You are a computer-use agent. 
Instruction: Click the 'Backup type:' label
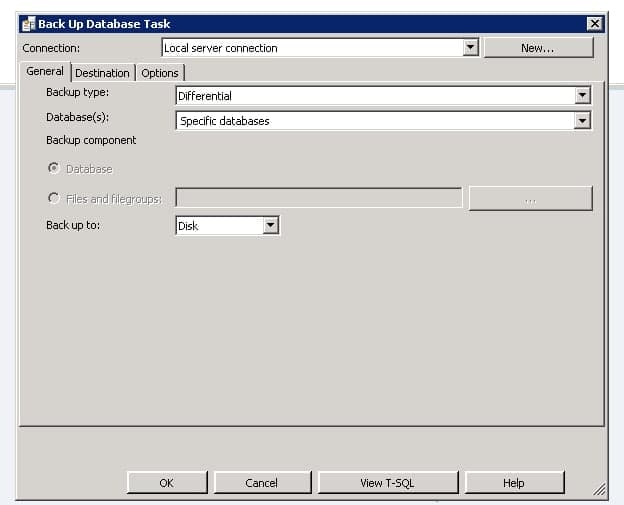point(78,92)
